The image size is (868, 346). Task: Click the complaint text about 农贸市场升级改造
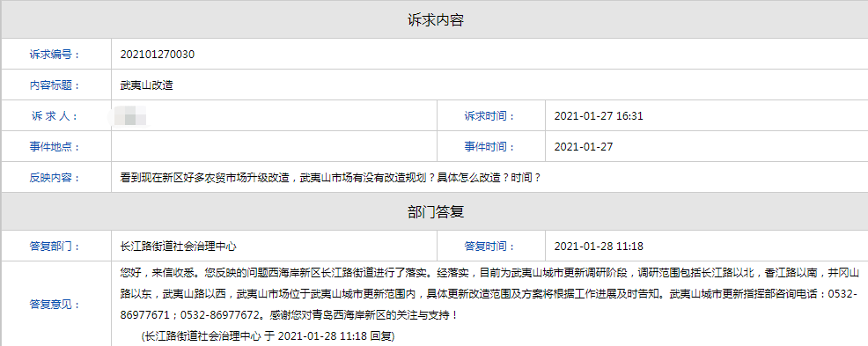(330, 178)
